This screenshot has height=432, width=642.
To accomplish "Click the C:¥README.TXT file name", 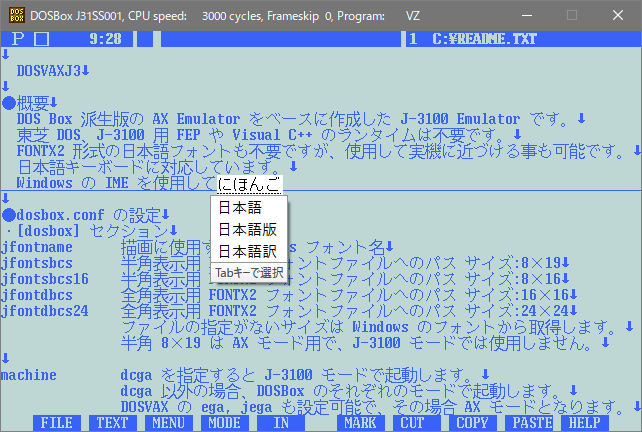I will coord(484,39).
